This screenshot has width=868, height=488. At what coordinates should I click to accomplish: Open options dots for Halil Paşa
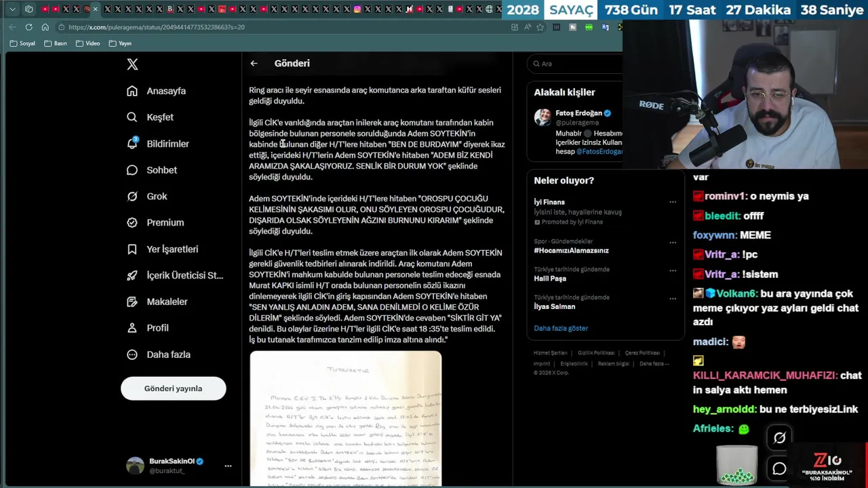[673, 270]
